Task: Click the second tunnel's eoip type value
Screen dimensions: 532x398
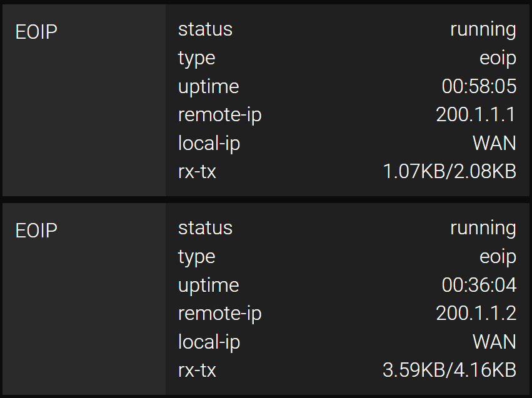Action: [x=498, y=257]
